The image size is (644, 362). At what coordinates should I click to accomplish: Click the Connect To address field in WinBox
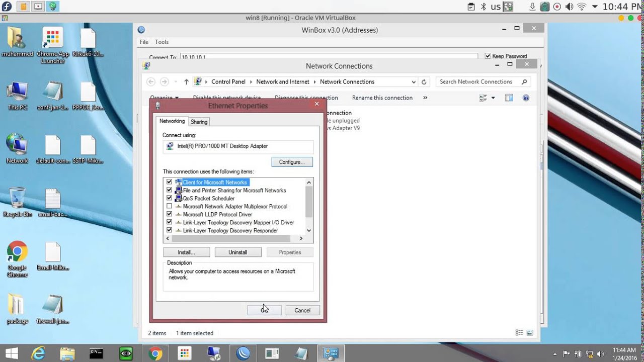[329, 57]
